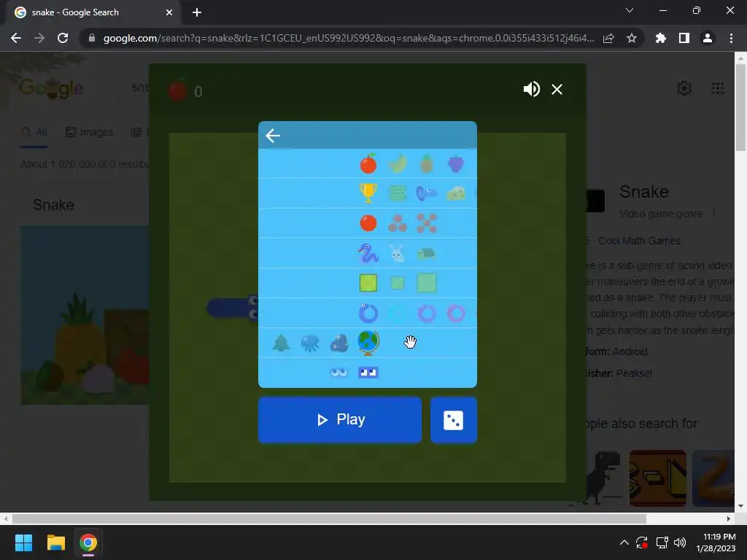This screenshot has height=560, width=747.
Task: Reload the current page
Action: click(63, 38)
